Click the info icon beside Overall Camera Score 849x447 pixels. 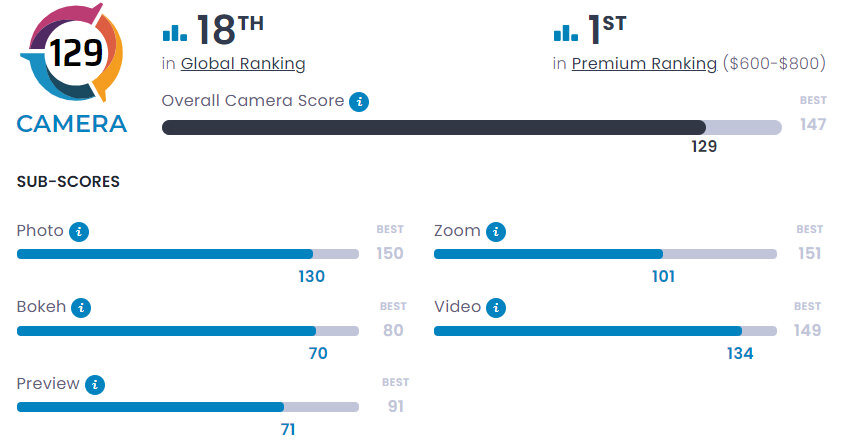pos(360,101)
